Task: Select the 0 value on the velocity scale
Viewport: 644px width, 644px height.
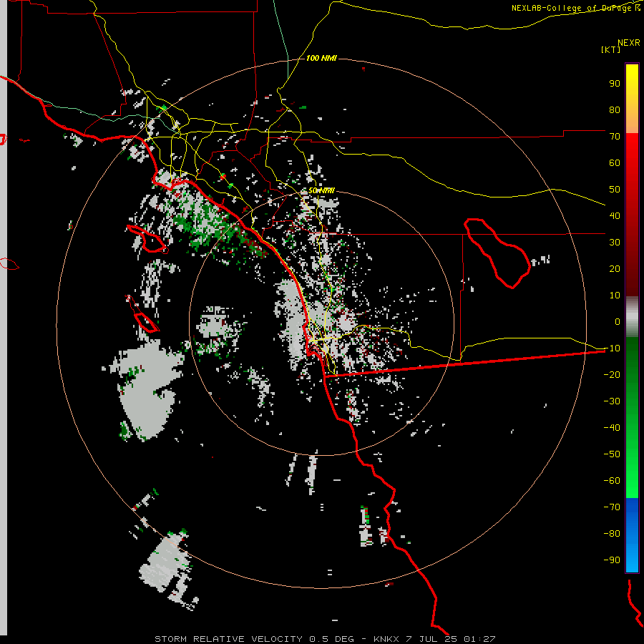Action: pyautogui.click(x=618, y=322)
